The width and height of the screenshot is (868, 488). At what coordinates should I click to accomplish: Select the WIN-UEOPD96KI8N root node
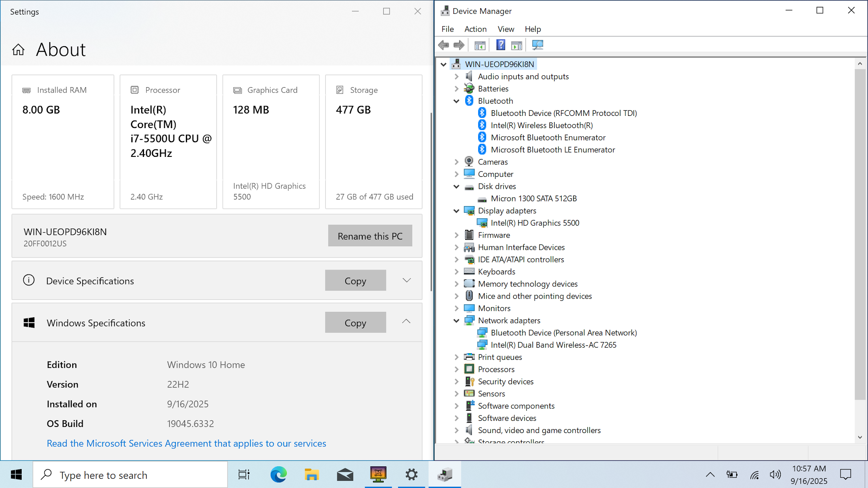499,64
